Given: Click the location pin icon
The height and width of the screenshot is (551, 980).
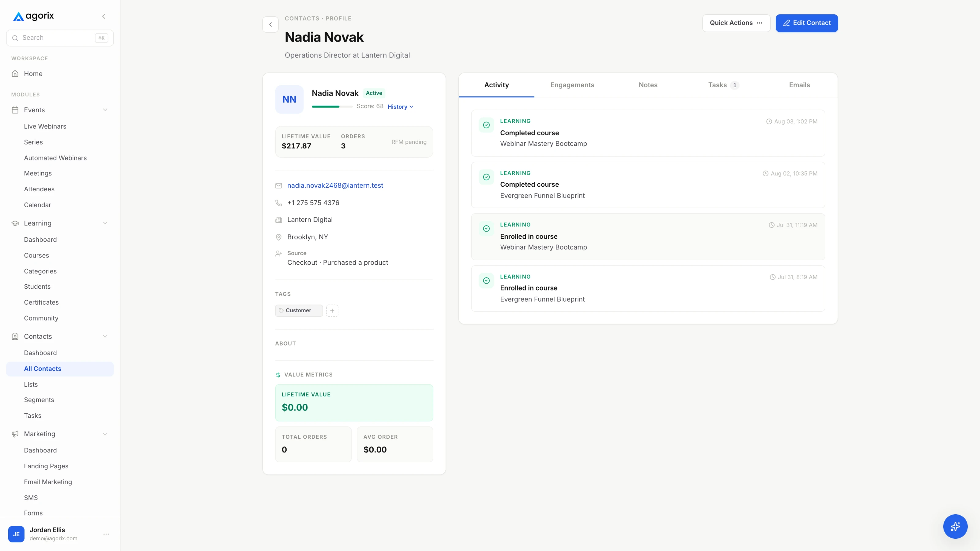Looking at the screenshot, I should [x=278, y=237].
